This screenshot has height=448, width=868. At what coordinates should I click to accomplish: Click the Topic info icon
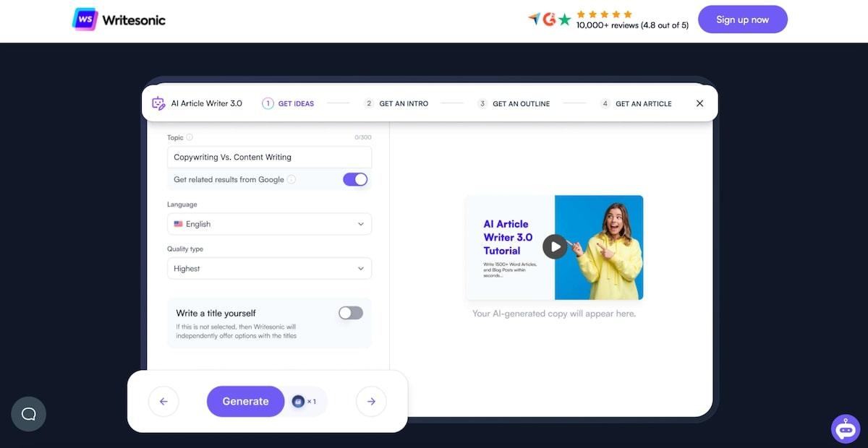pyautogui.click(x=190, y=137)
